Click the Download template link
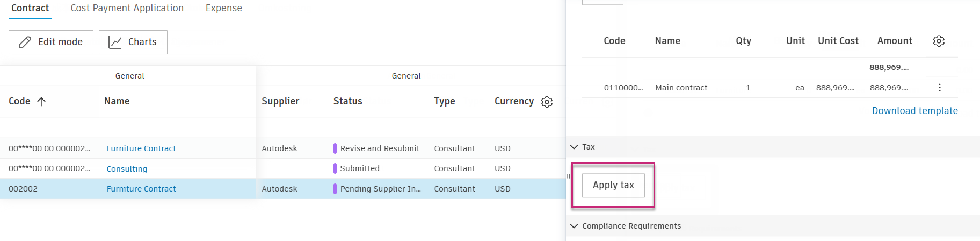 (914, 111)
